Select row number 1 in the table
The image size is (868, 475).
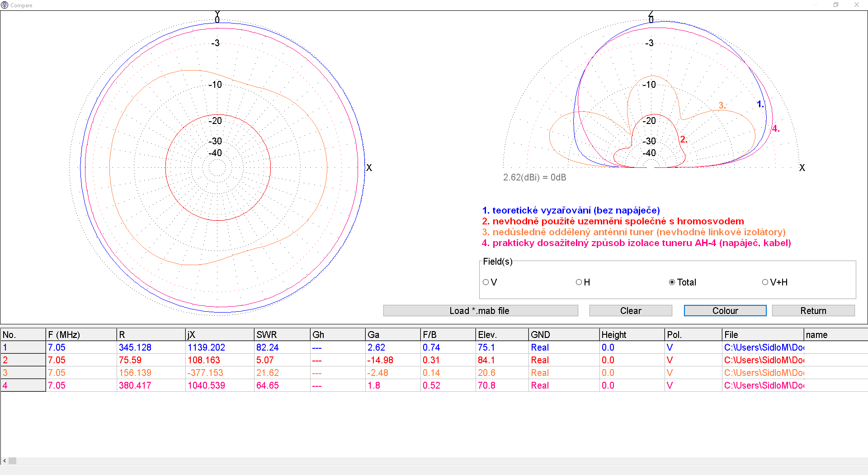(23, 347)
